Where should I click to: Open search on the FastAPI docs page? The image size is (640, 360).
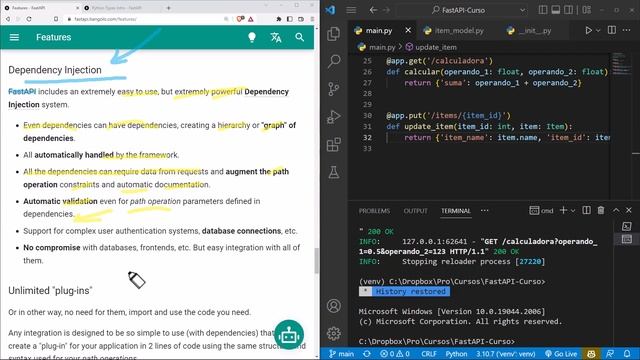click(300, 37)
